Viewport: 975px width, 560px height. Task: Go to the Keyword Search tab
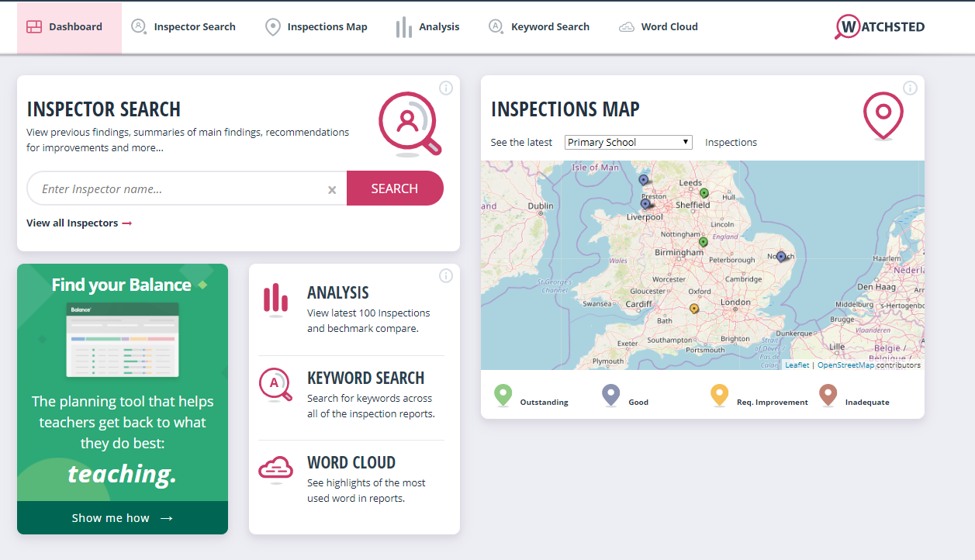point(539,27)
